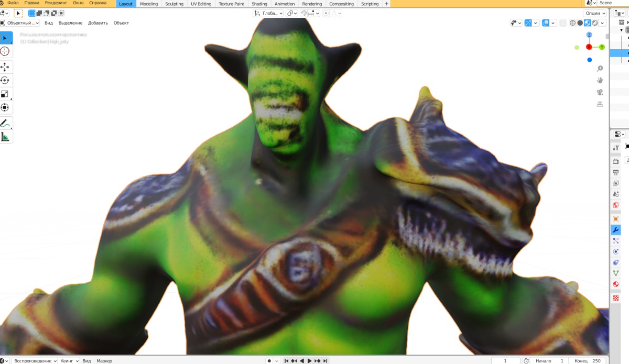Open the Physics properties tab

(x=616, y=252)
